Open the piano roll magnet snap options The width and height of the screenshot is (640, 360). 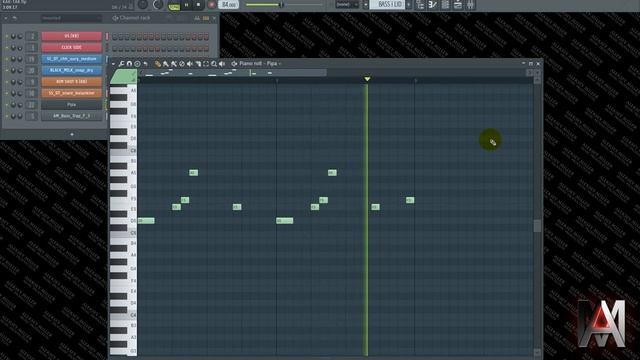coord(129,64)
